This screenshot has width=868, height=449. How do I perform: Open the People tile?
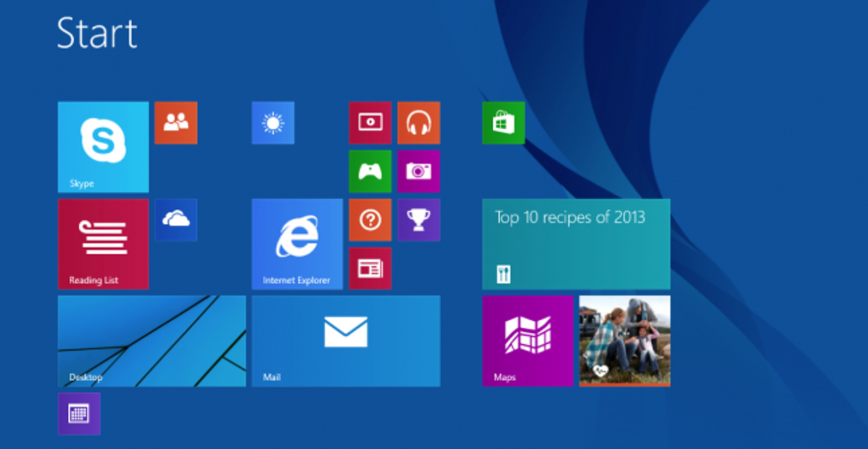pyautogui.click(x=176, y=123)
